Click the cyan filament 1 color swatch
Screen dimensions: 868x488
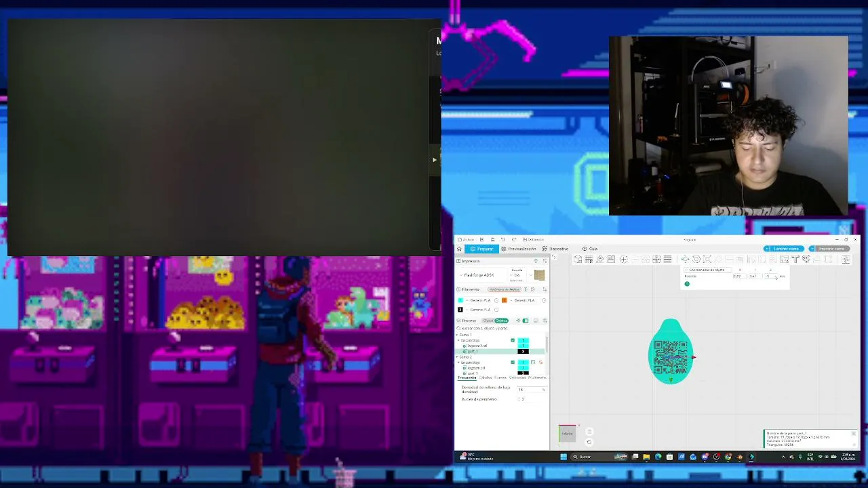[460, 300]
